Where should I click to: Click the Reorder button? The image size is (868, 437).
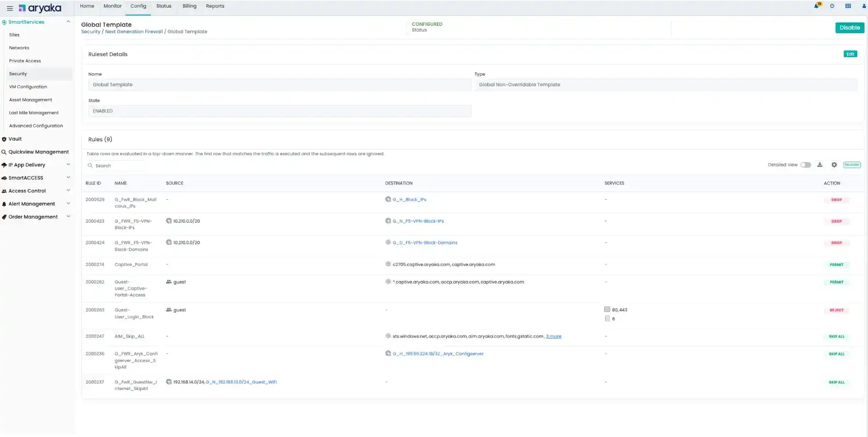pyautogui.click(x=852, y=165)
